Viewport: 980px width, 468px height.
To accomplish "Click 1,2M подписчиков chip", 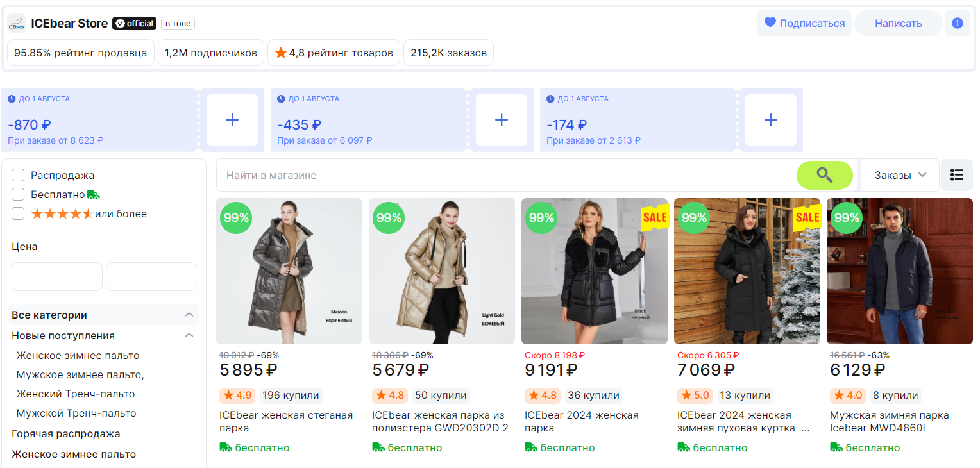I will tap(211, 53).
